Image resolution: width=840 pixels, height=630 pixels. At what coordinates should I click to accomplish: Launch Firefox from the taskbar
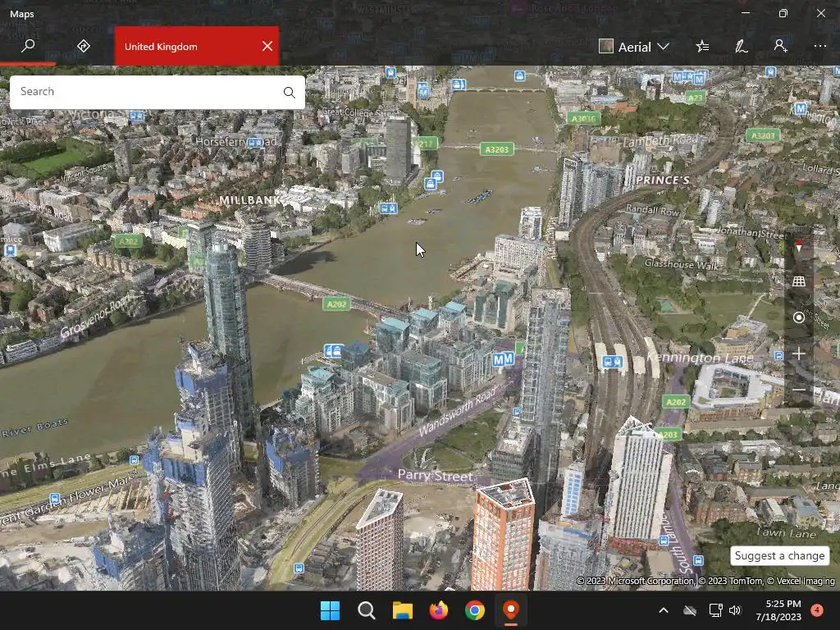(x=438, y=610)
